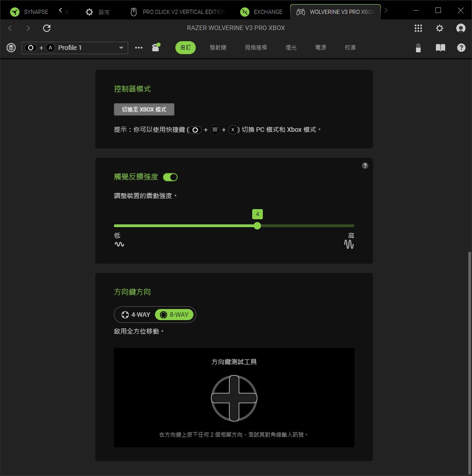472x476 pixels.
Task: Click the RAZER WOLVERINE V3 PRO XBOX title
Action: [x=236, y=28]
